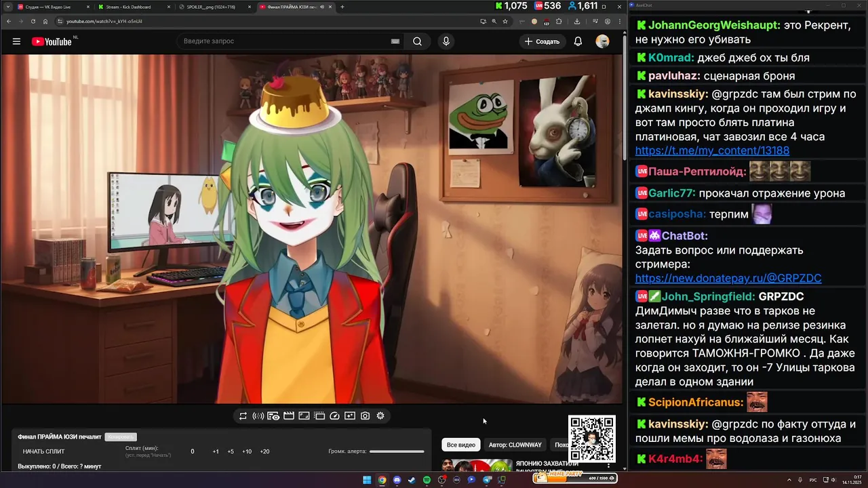This screenshot has height=488, width=868.
Task: Open the browser extensions puzzle icon
Action: (559, 21)
